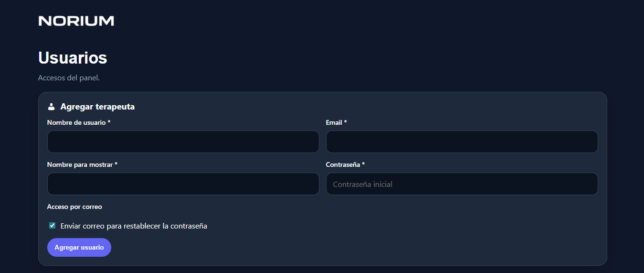Image resolution: width=644 pixels, height=273 pixels.
Task: Click the Contraseña inicial password field
Action: [462, 184]
